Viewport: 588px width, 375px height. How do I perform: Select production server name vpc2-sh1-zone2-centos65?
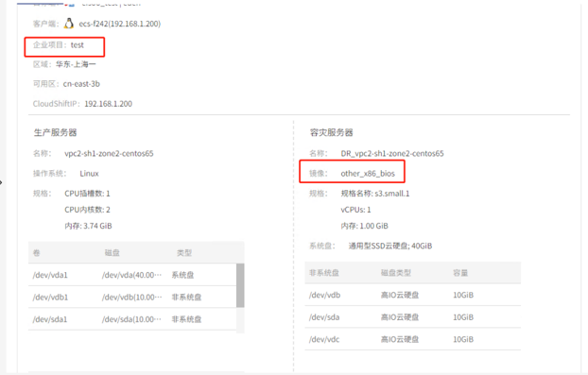(x=109, y=154)
